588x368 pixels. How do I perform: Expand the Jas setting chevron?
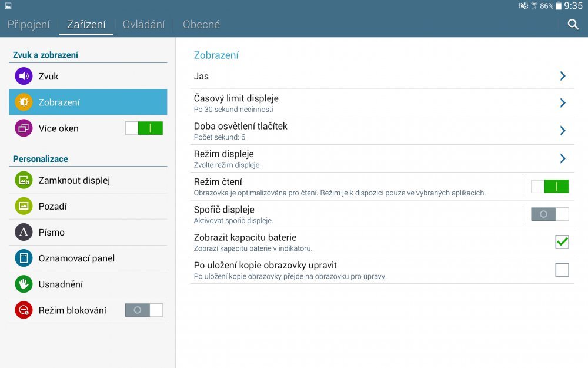pos(563,76)
